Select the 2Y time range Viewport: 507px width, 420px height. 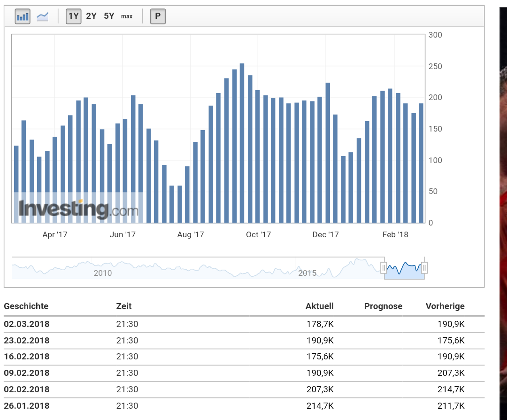pyautogui.click(x=91, y=16)
